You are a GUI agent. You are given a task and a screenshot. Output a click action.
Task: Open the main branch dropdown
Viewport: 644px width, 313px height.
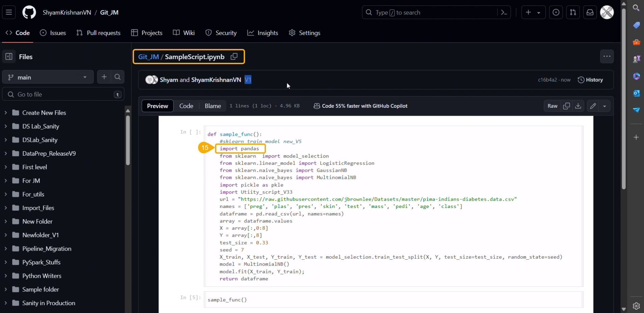coord(48,77)
